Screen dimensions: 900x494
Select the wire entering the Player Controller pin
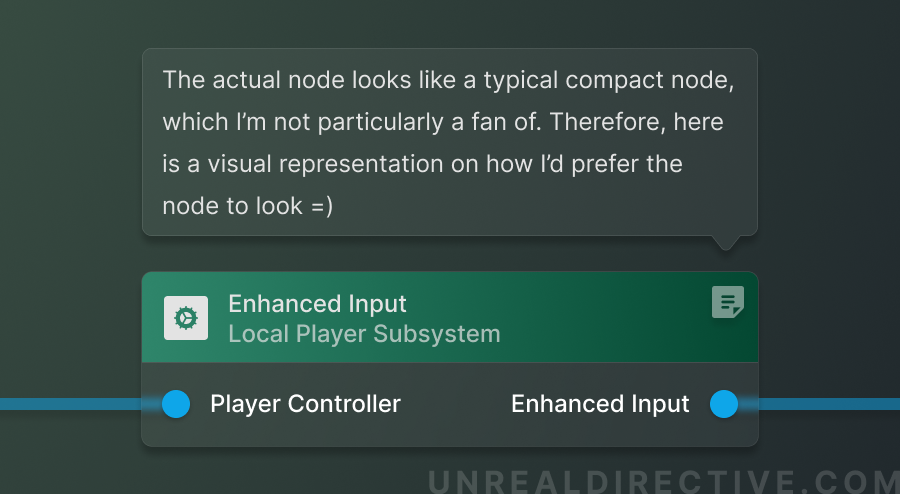click(x=70, y=404)
